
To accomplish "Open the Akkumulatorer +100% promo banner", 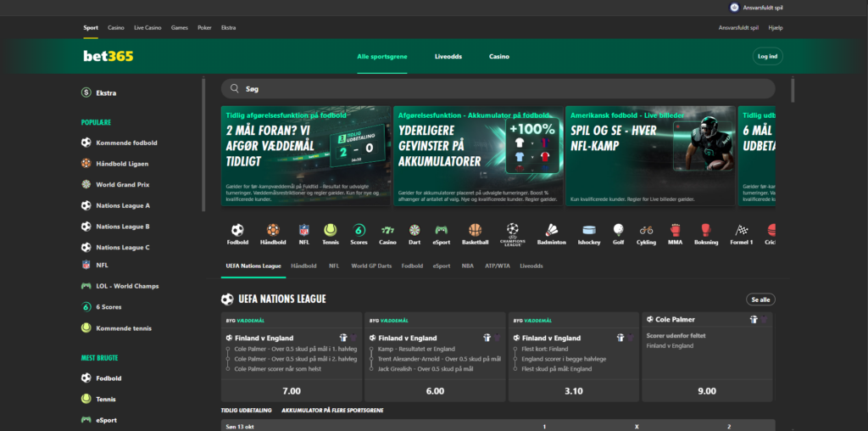I will pos(478,155).
